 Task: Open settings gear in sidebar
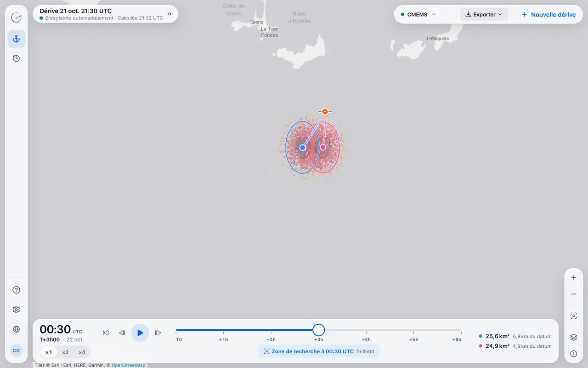[17, 310]
